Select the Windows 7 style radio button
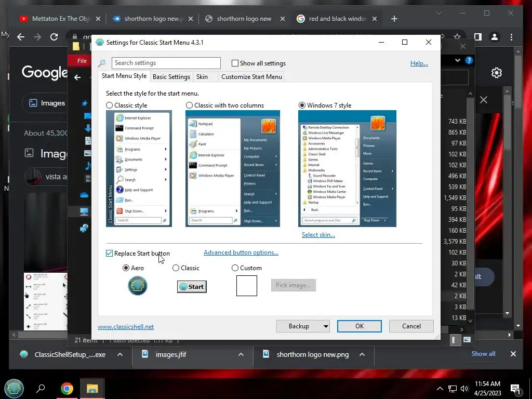 point(302,105)
